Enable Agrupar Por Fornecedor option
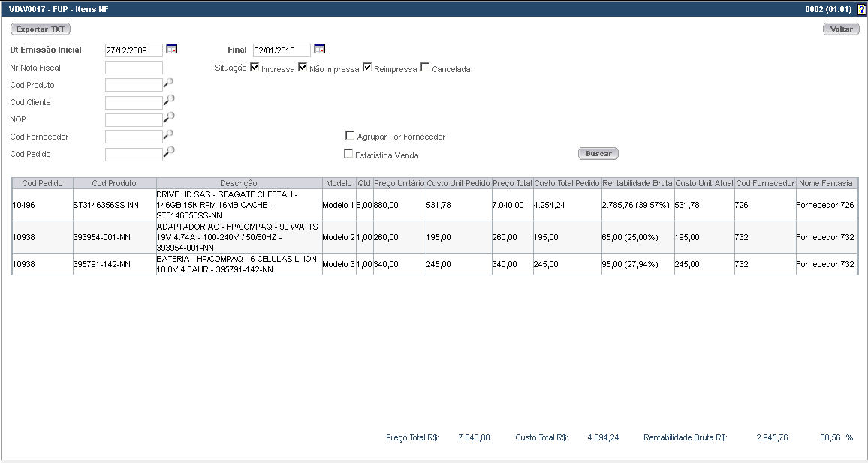This screenshot has width=868, height=463. (x=349, y=136)
